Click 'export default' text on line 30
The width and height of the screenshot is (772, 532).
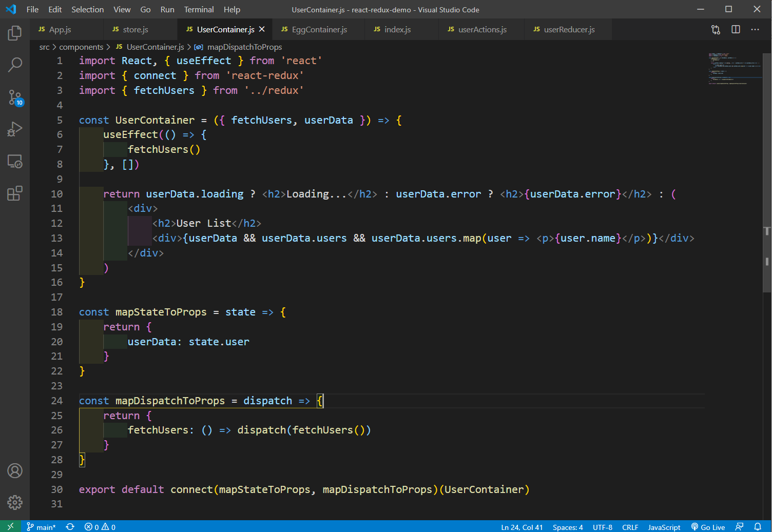(121, 489)
